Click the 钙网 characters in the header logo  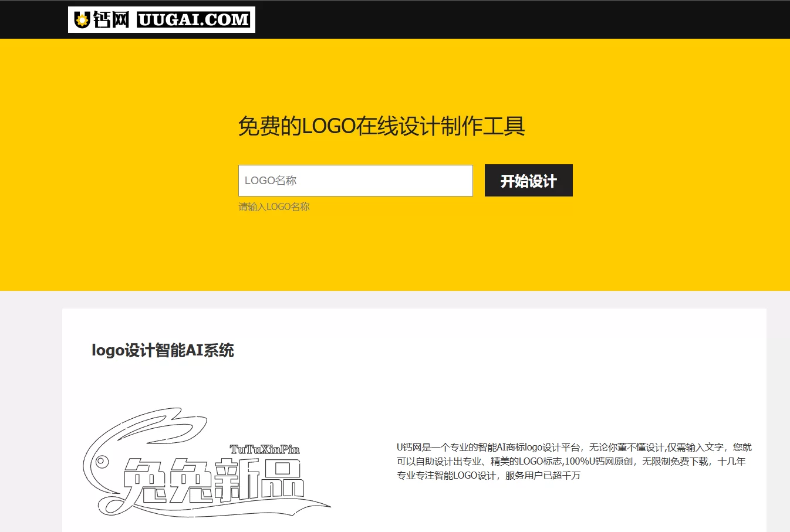click(x=111, y=20)
